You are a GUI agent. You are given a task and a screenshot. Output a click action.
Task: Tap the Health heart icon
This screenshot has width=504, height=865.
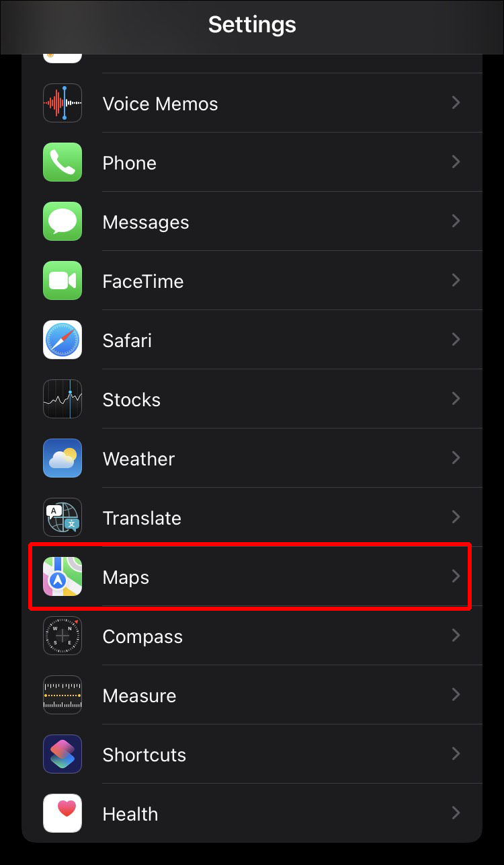pyautogui.click(x=62, y=813)
